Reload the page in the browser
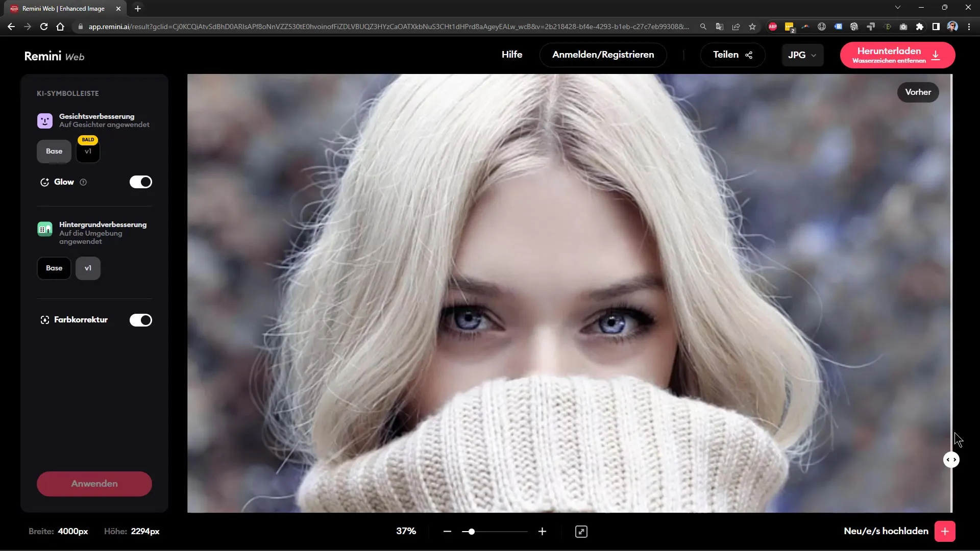This screenshot has height=551, width=980. click(x=44, y=27)
